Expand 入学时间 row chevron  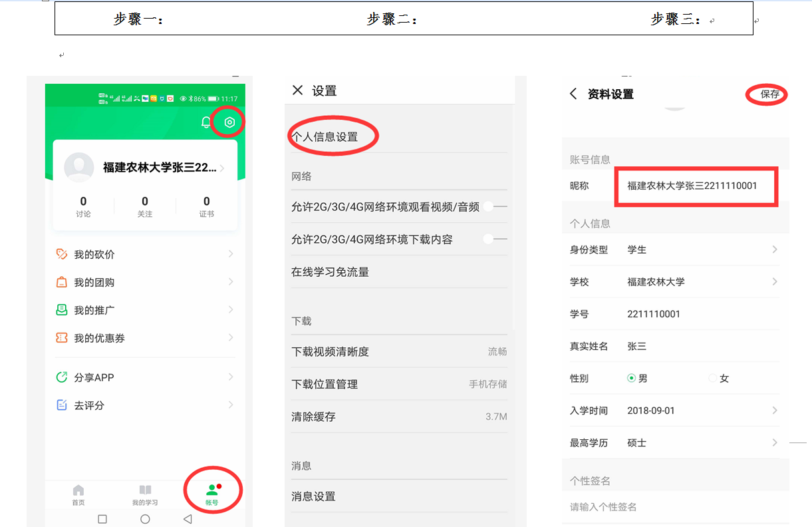pos(775,411)
